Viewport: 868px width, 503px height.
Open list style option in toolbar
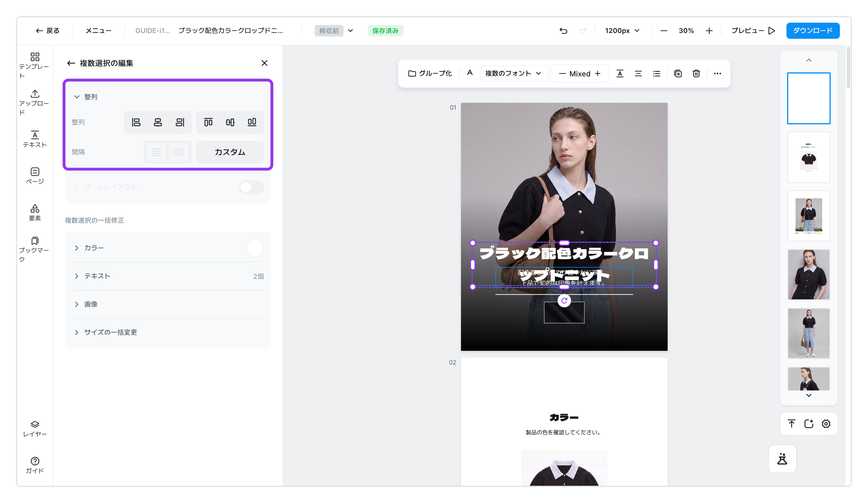coord(656,73)
